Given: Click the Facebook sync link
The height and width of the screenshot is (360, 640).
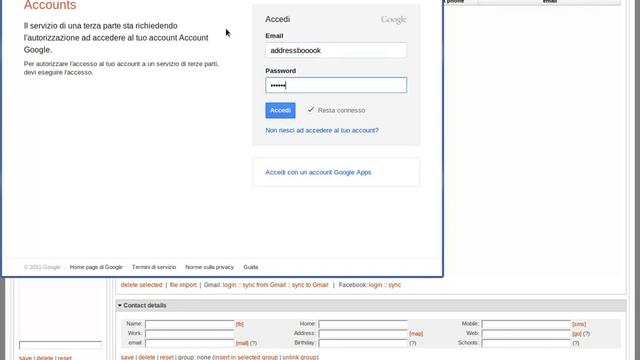Looking at the screenshot, I should pyautogui.click(x=395, y=285).
